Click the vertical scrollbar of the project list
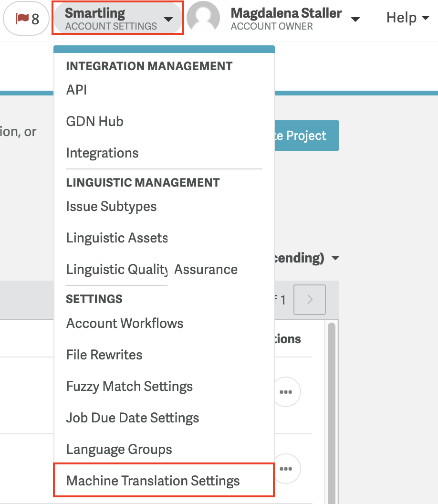 pyautogui.click(x=331, y=413)
